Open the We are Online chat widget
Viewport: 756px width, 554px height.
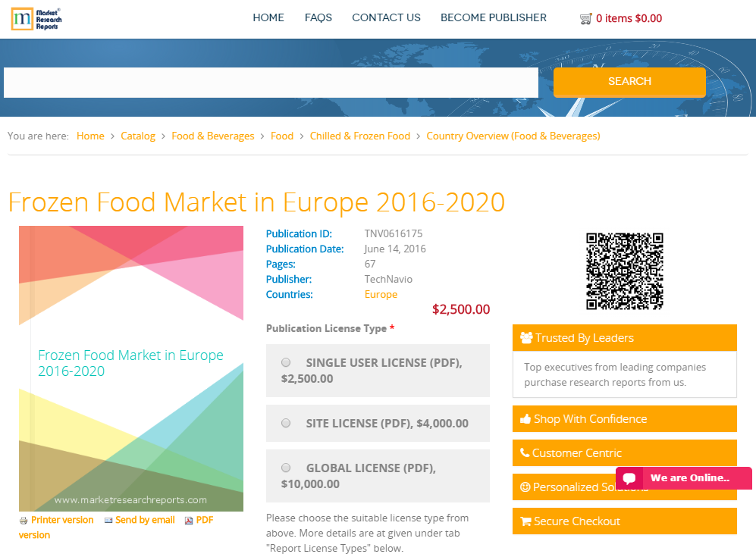coord(684,478)
